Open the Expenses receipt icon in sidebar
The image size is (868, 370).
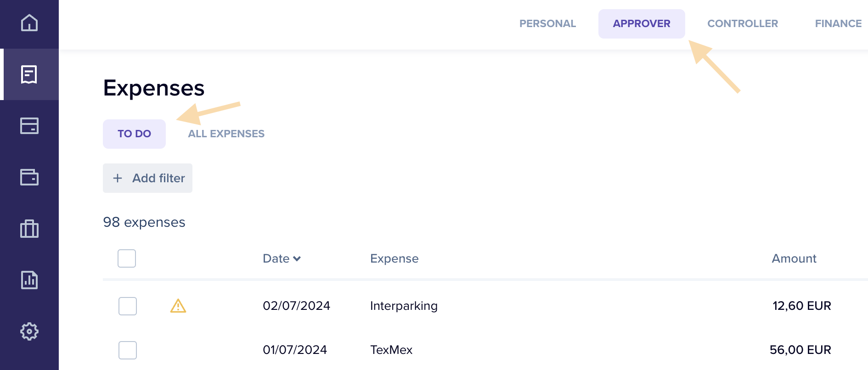click(29, 74)
